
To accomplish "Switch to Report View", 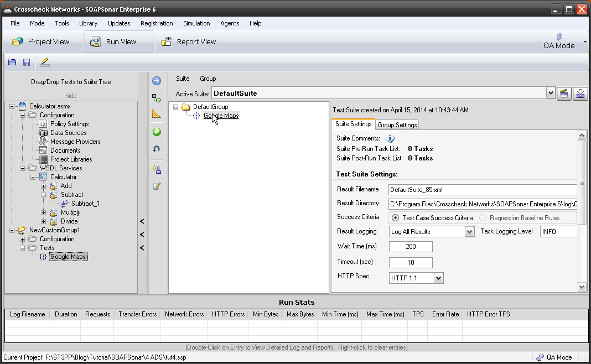I will (189, 42).
